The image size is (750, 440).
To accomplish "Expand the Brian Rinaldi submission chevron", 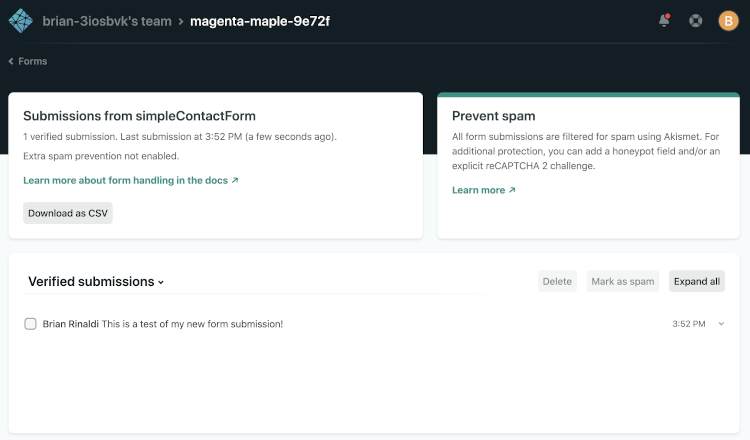I will tap(721, 324).
